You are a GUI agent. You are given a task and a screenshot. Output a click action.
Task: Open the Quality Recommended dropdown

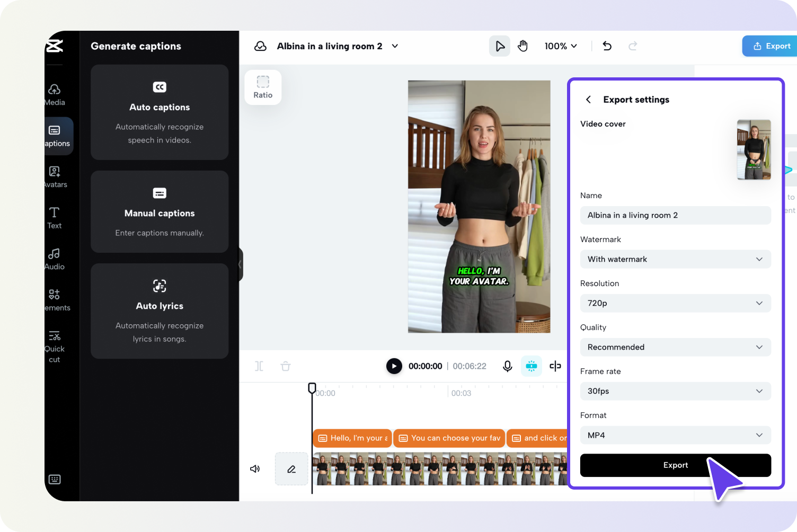click(x=676, y=347)
